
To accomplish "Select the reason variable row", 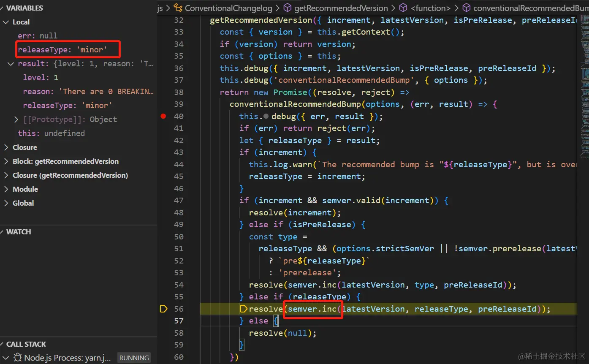I will [79, 92].
